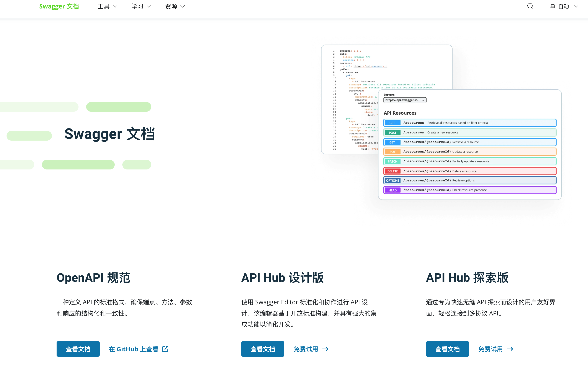Click 查看文档 under API Hub 设计版
This screenshot has height=384, width=588.
point(263,349)
